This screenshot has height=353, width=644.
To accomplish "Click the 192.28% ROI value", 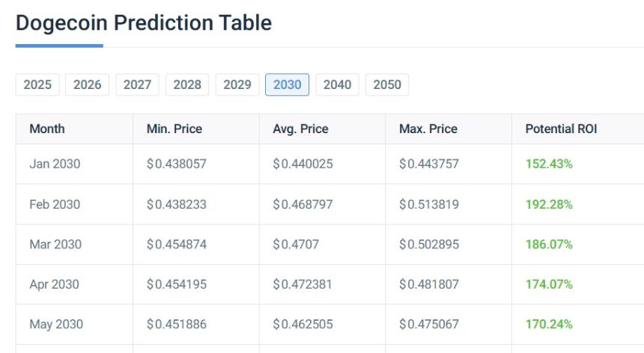I will [x=549, y=204].
